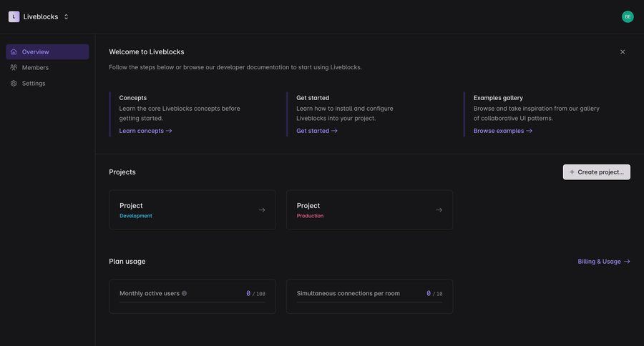Screen dimensions: 644x346
Task: Click the Plan usage heading
Action: tap(127, 262)
